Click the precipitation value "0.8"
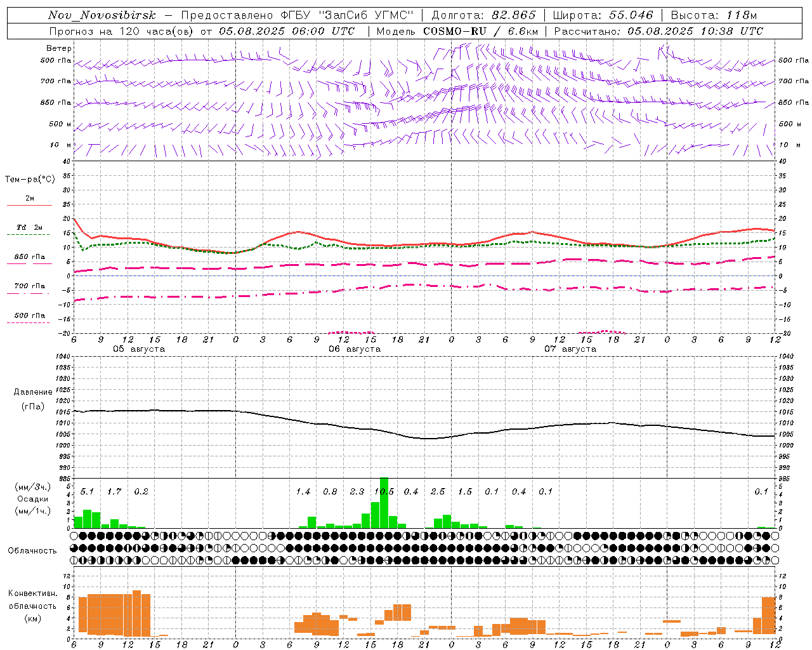This screenshot has height=650, width=812. (330, 492)
